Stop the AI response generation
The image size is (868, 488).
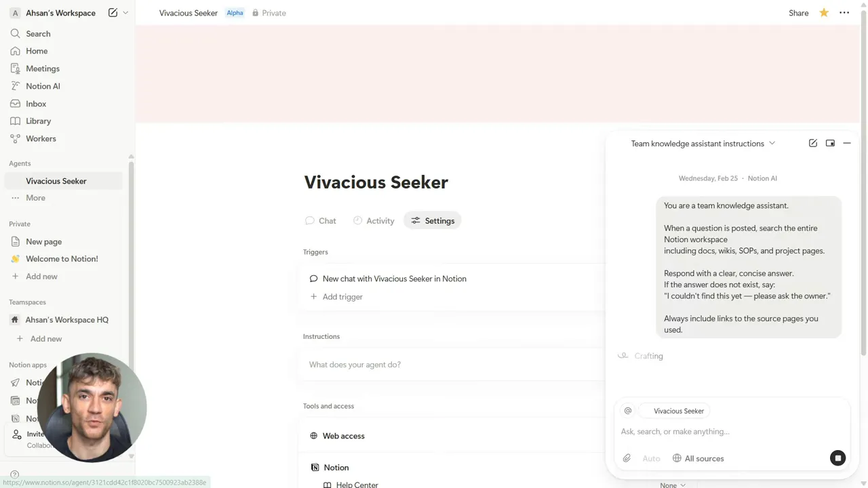tap(838, 458)
